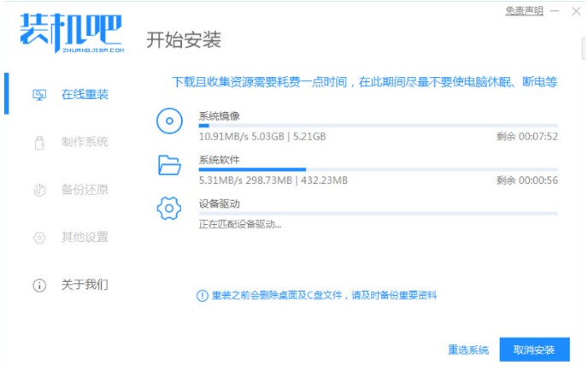Open the 制作系统 tab label

(x=85, y=142)
